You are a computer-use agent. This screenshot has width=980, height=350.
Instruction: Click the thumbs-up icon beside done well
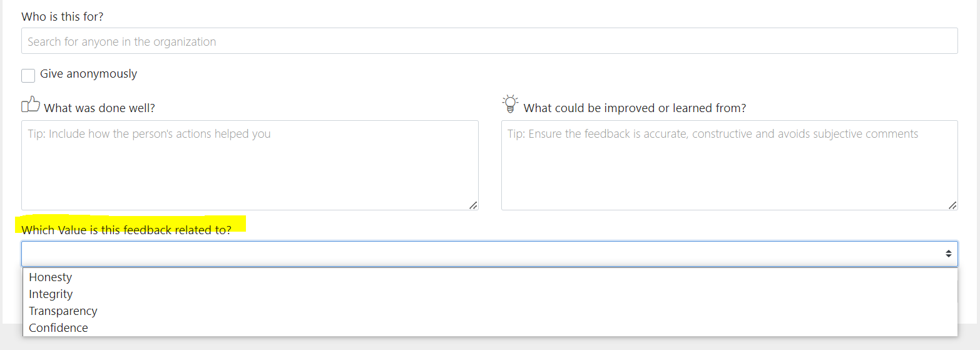[x=31, y=105]
